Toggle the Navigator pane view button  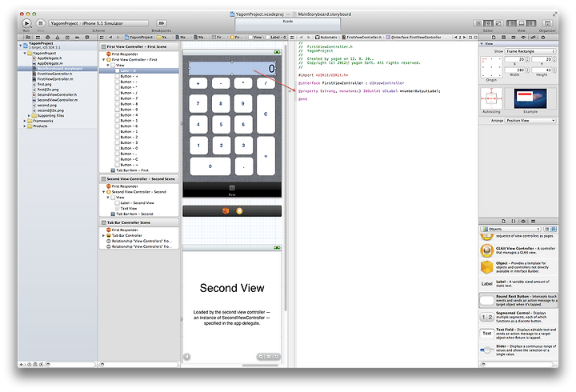pyautogui.click(x=511, y=23)
